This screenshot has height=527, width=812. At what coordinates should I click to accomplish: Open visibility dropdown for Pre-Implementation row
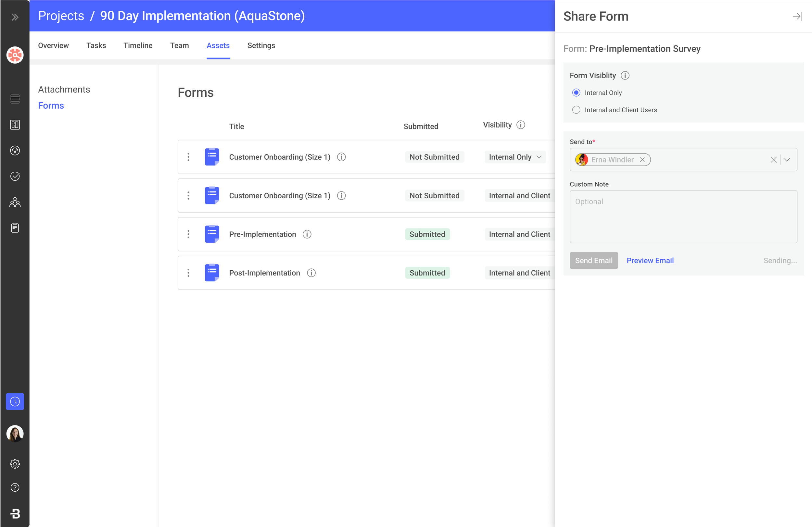point(520,234)
